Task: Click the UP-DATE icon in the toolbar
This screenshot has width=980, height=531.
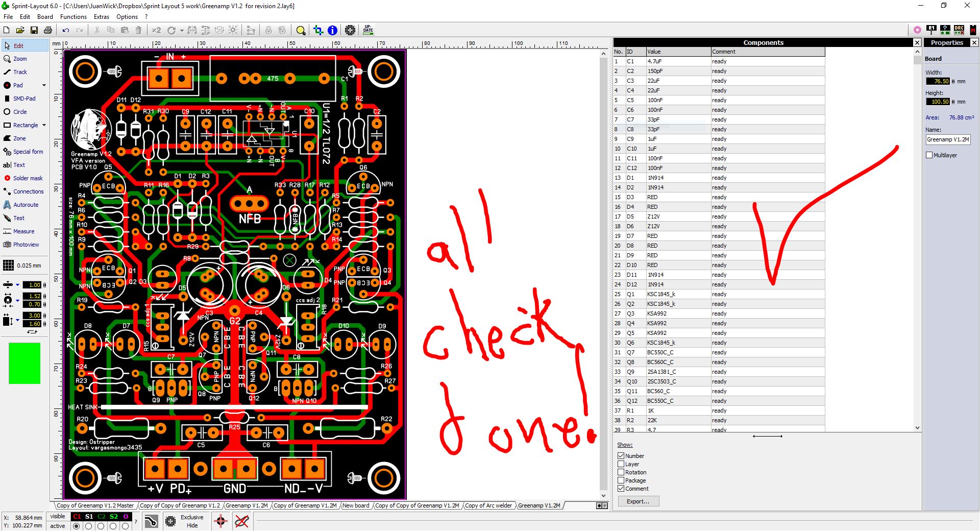Action: (x=368, y=30)
